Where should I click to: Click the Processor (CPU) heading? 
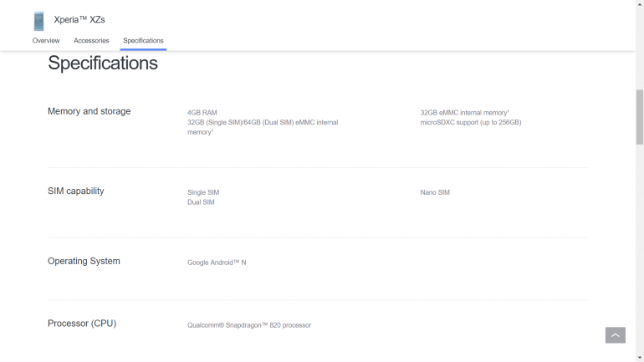(82, 324)
